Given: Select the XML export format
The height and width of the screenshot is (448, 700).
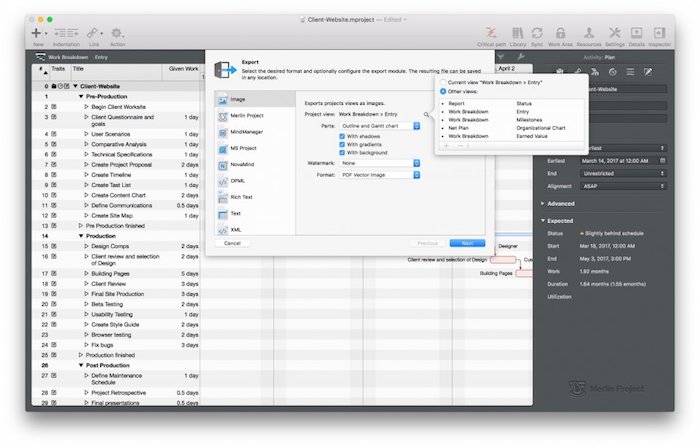Looking at the screenshot, I should point(255,229).
